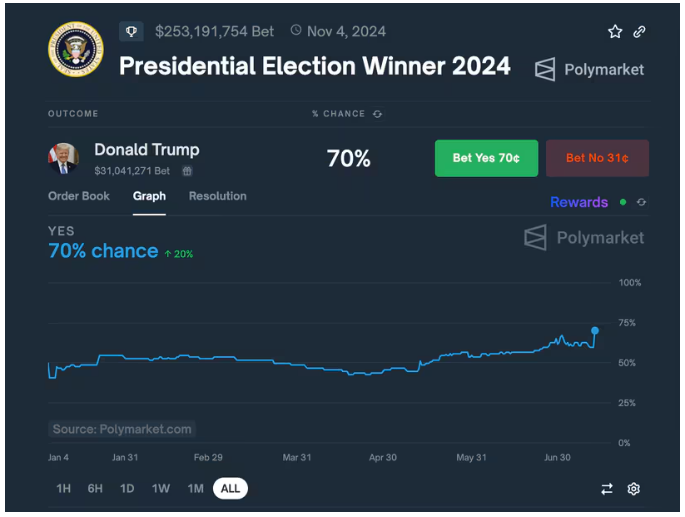Select the ALL time range

[x=230, y=488]
